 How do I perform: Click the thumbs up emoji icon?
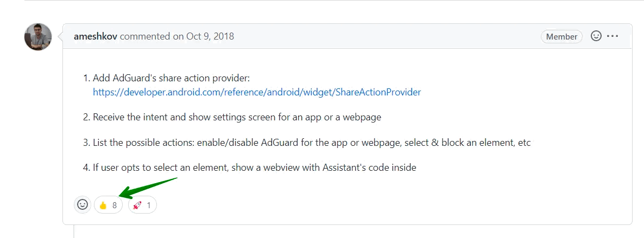click(x=103, y=205)
